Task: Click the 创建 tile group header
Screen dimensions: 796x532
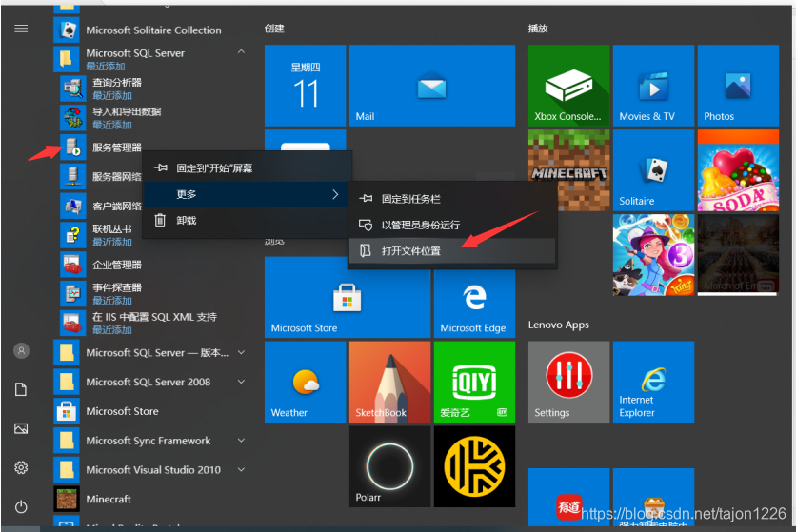Action: (274, 29)
